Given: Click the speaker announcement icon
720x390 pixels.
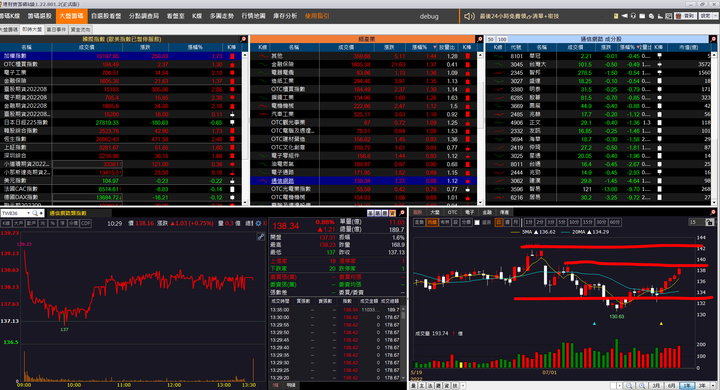Looking at the screenshot, I should (x=469, y=16).
